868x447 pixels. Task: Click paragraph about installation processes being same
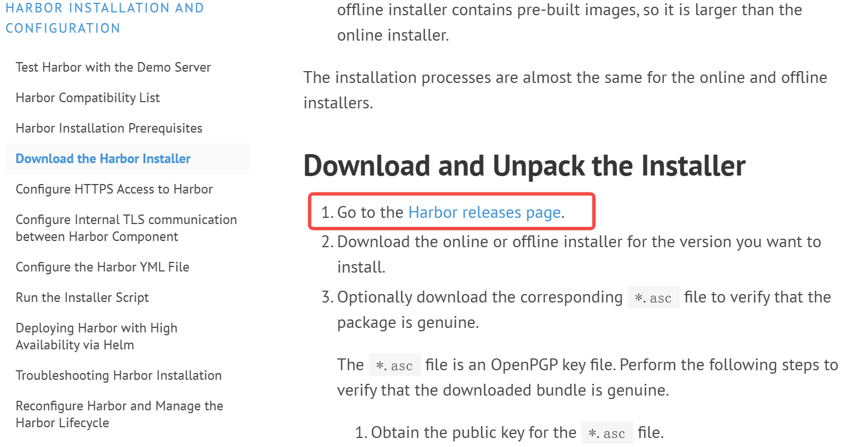[565, 90]
